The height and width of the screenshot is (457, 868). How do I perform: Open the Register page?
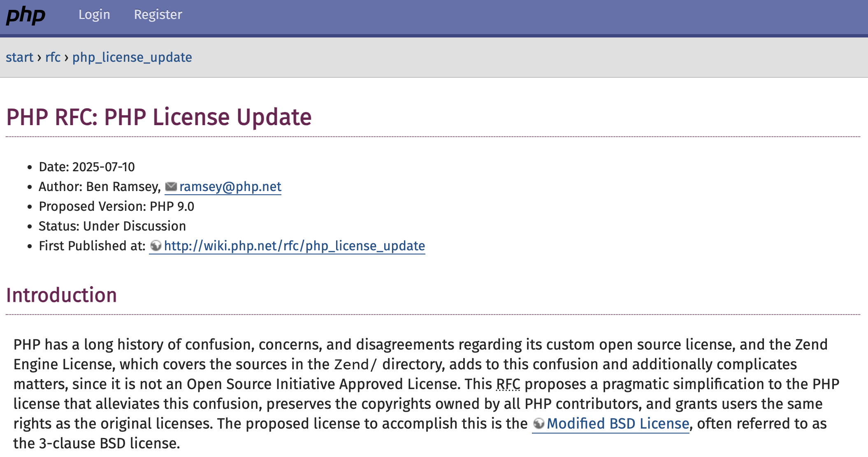click(158, 14)
